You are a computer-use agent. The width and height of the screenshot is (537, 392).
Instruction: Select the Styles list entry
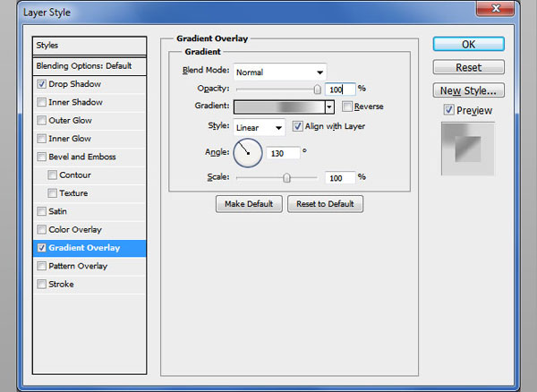[89, 46]
